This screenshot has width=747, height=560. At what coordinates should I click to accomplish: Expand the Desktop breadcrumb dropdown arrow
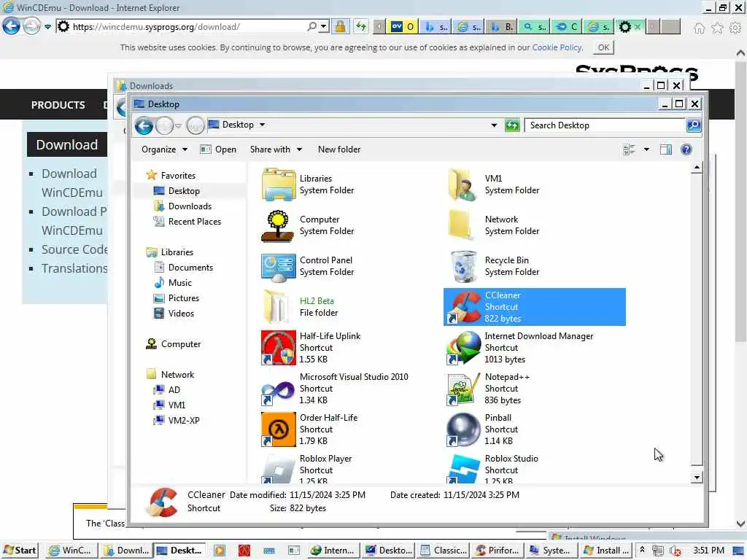262,125
